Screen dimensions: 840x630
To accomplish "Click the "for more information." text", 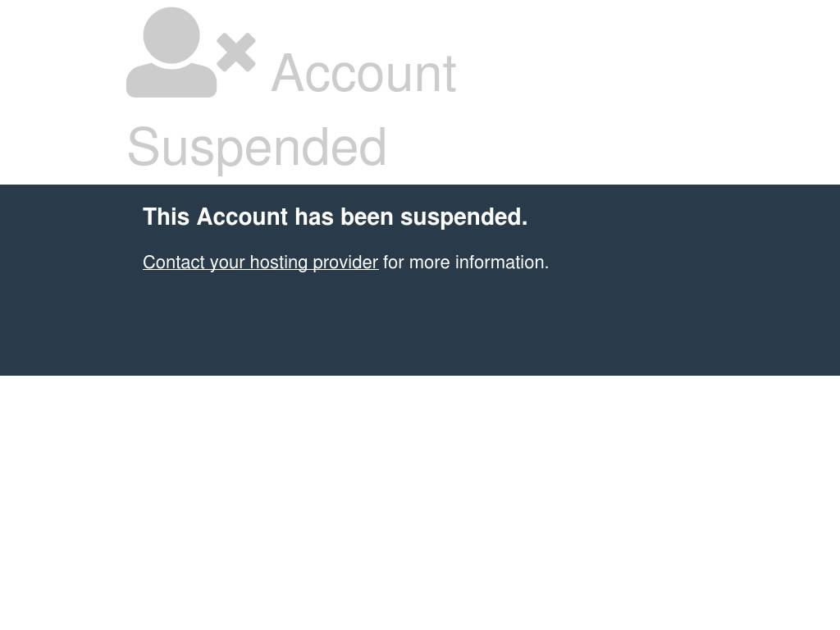I will click(466, 262).
